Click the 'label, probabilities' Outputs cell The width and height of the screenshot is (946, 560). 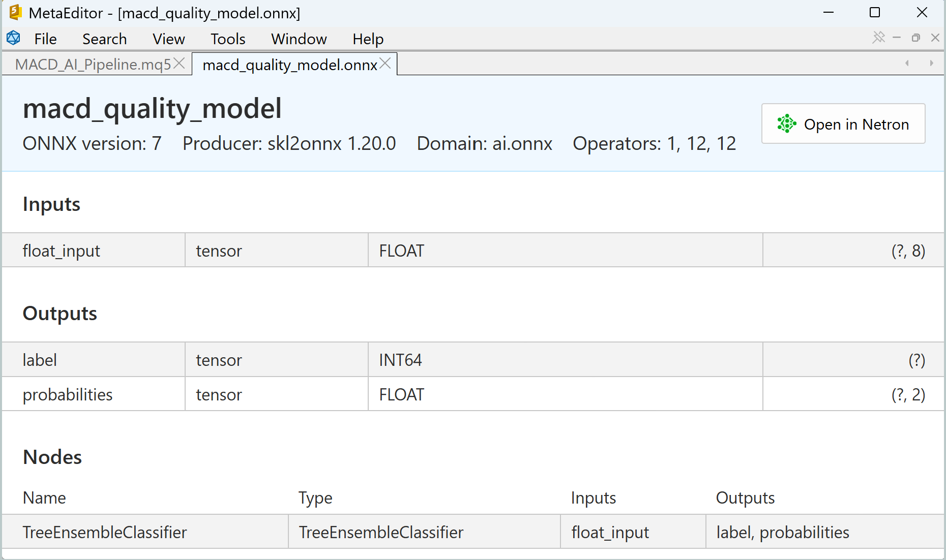coord(825,532)
